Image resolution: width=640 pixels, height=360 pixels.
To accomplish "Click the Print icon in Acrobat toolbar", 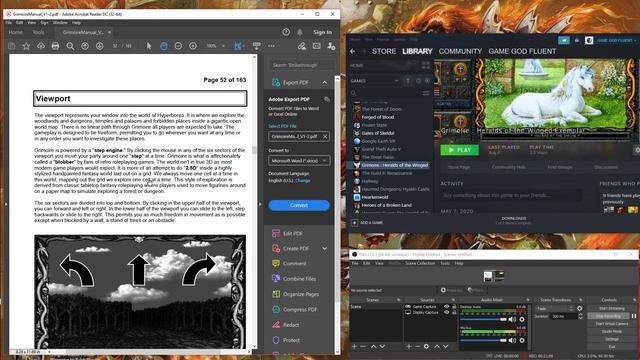I will tap(56, 46).
